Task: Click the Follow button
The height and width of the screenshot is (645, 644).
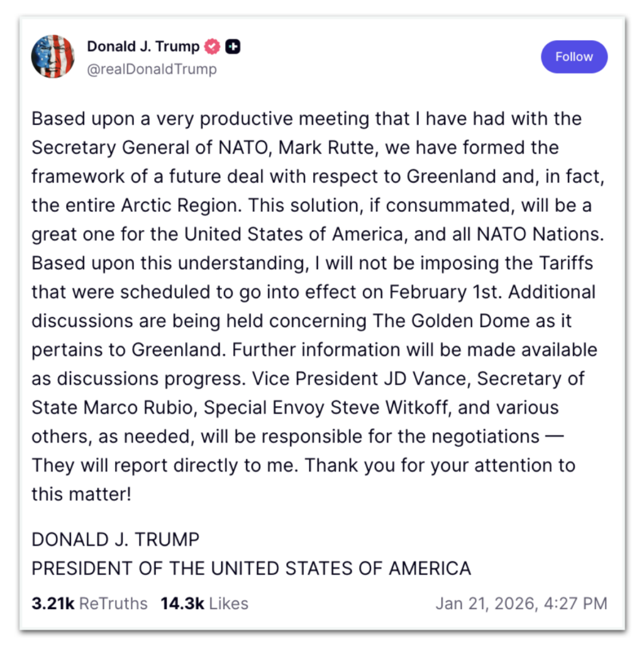Action: [x=574, y=57]
